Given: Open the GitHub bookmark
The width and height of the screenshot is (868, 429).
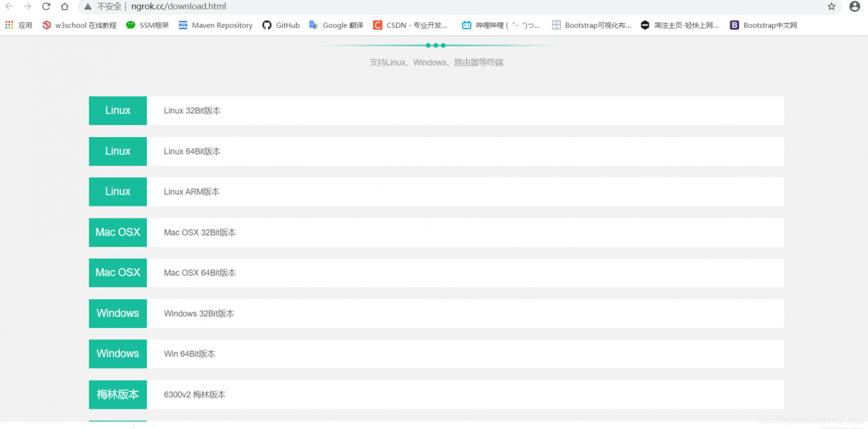Looking at the screenshot, I should 281,25.
